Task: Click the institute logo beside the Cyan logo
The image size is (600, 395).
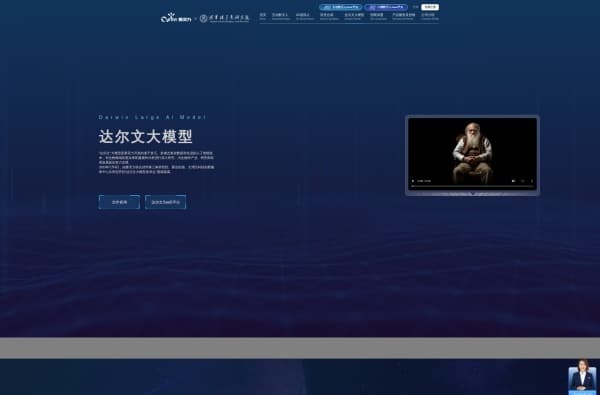Action: tap(224, 18)
